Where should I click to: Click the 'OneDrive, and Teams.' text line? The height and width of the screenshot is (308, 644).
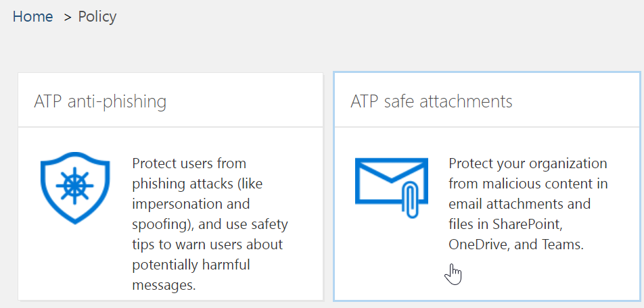pos(515,245)
